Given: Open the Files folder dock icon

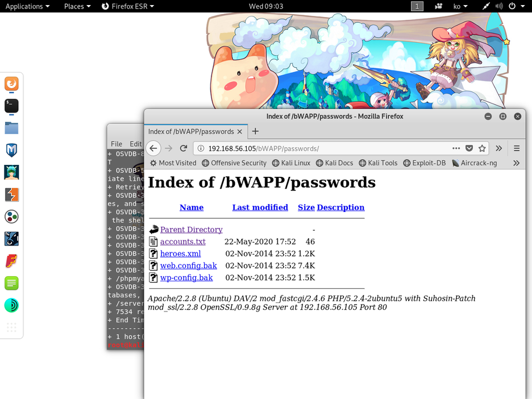Looking at the screenshot, I should pyautogui.click(x=11, y=128).
